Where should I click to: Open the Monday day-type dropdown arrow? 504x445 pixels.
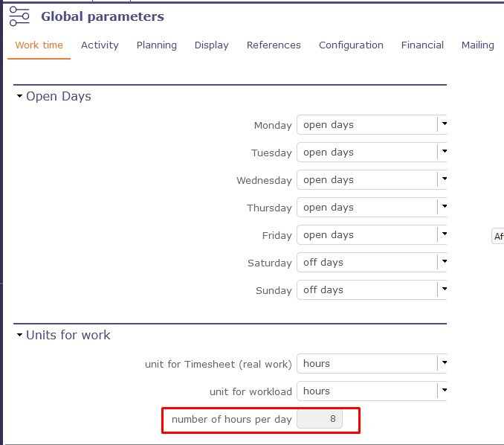pos(443,124)
